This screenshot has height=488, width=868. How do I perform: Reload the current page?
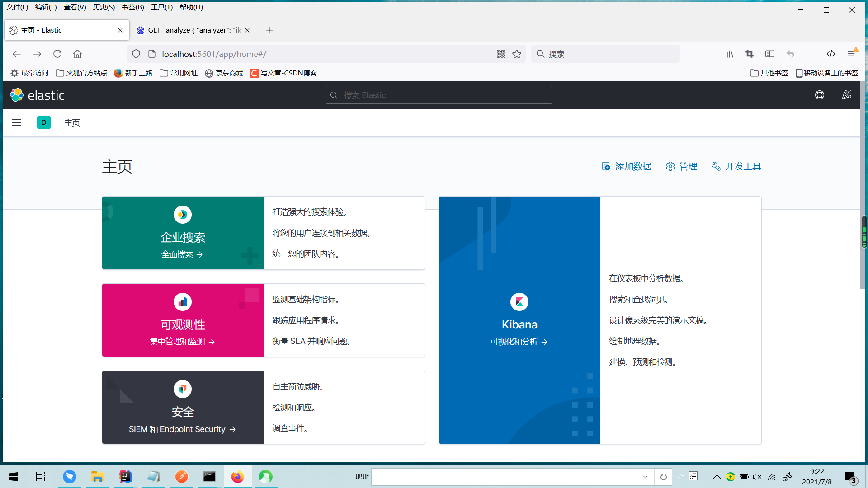tap(57, 54)
